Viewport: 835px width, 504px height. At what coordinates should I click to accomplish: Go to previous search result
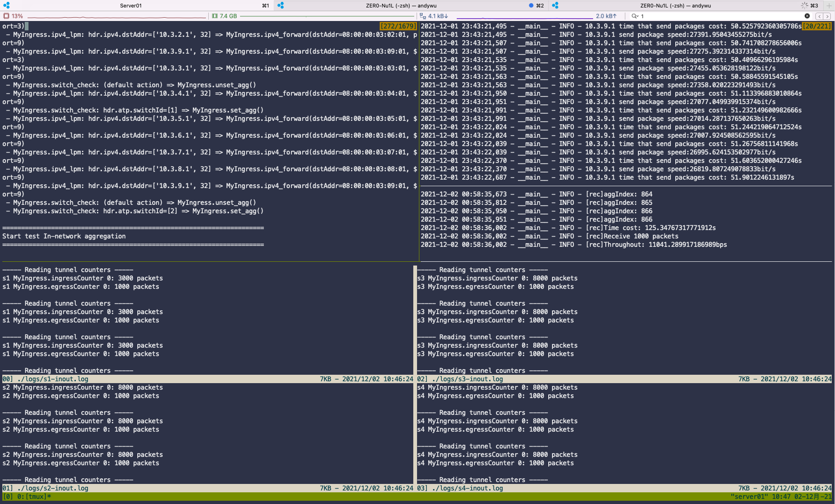point(819,16)
